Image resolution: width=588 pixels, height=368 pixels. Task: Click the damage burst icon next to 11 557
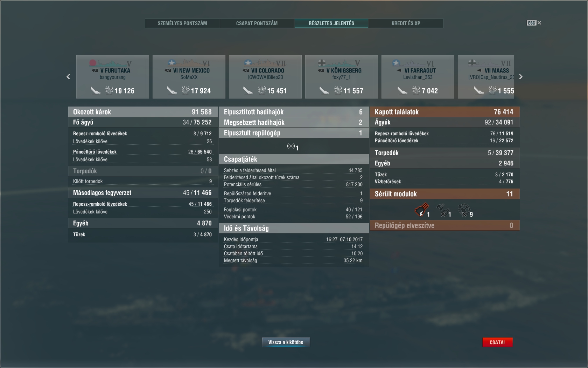338,90
